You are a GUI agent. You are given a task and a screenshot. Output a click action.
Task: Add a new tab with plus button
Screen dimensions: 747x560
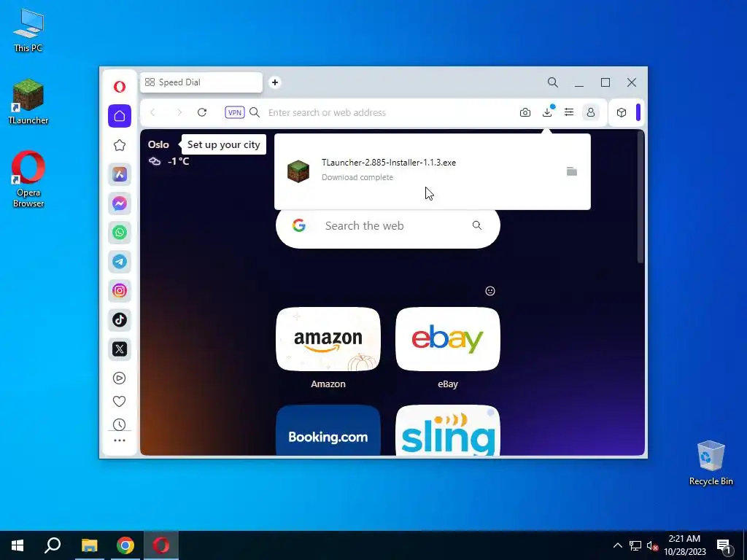click(275, 82)
